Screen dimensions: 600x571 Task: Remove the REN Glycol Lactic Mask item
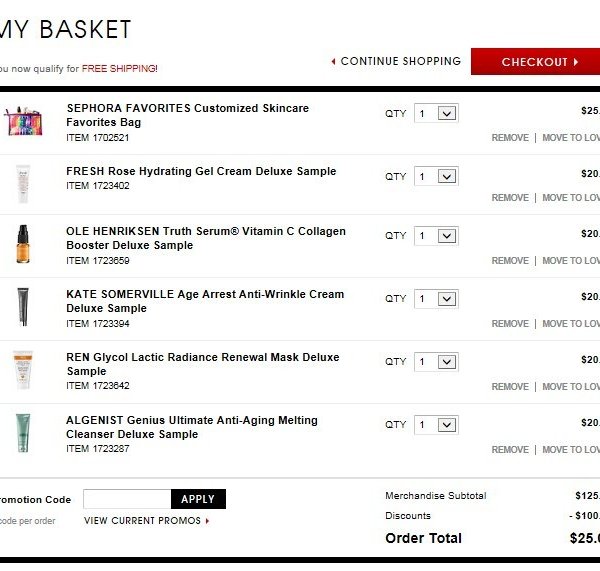click(510, 387)
